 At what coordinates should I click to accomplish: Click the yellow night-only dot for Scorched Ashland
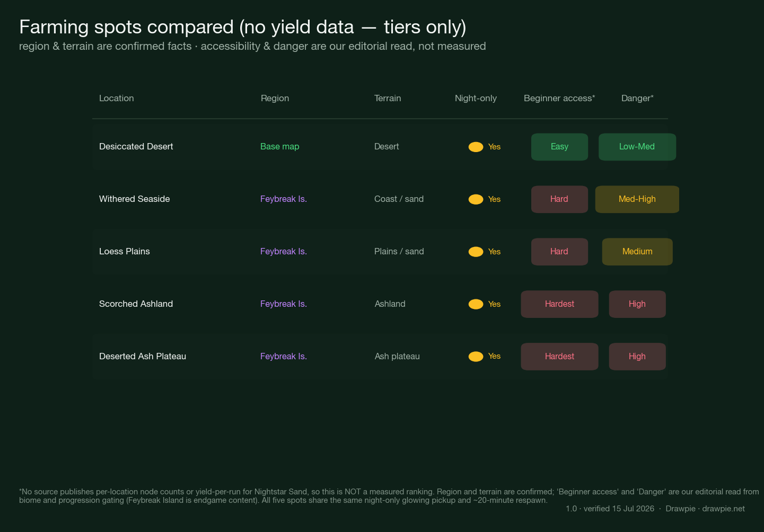click(x=476, y=304)
